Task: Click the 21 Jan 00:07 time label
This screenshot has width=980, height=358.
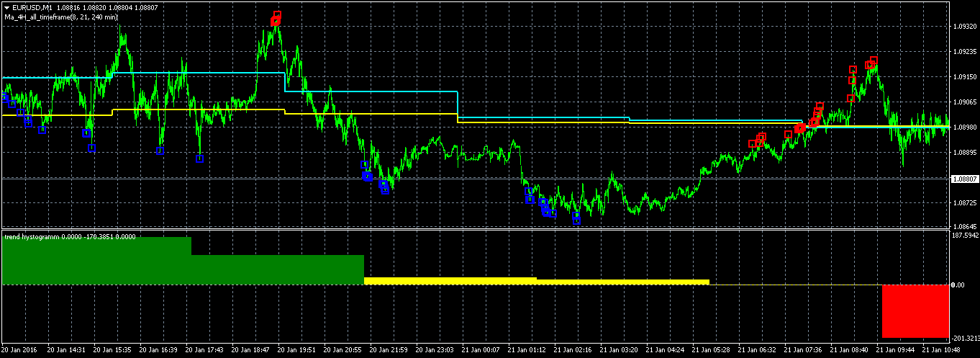Action: tap(481, 350)
